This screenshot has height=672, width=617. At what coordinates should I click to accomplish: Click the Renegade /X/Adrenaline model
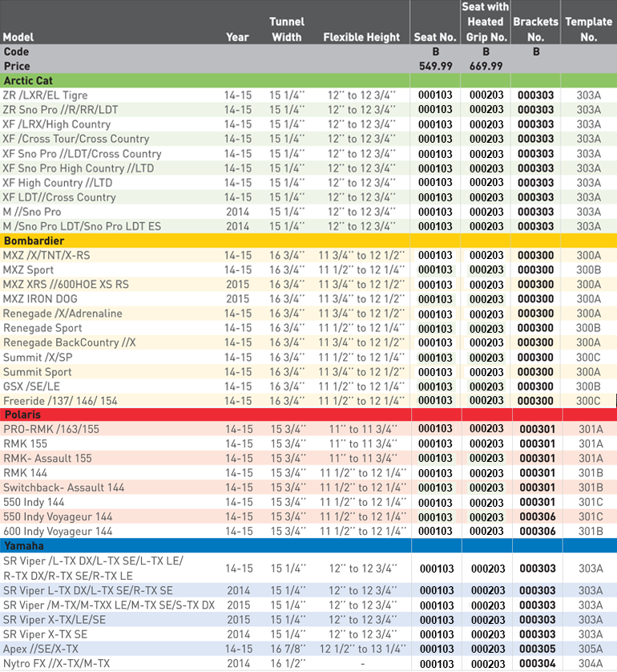(x=63, y=314)
